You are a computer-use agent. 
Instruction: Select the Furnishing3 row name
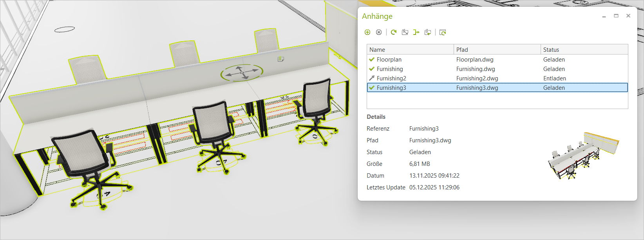391,88
